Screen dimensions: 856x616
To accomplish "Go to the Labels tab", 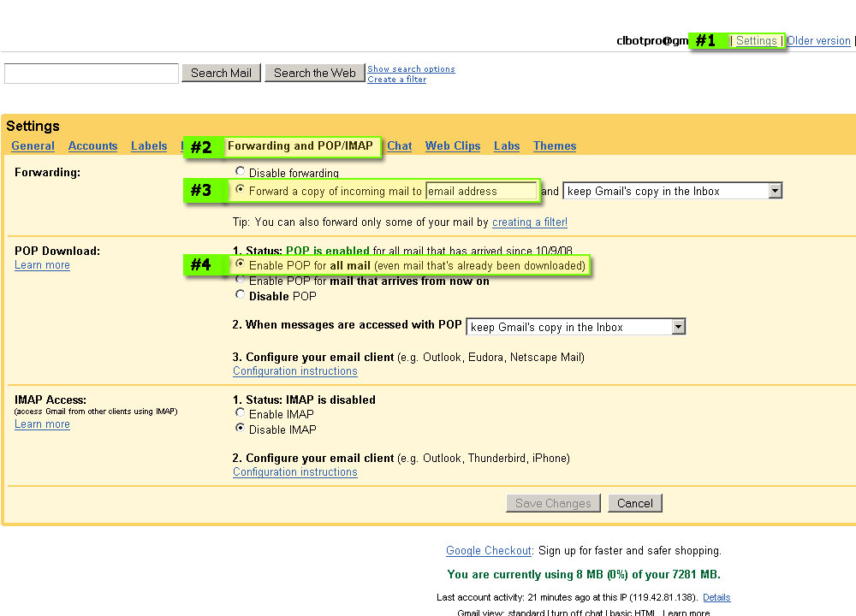I will click(149, 146).
